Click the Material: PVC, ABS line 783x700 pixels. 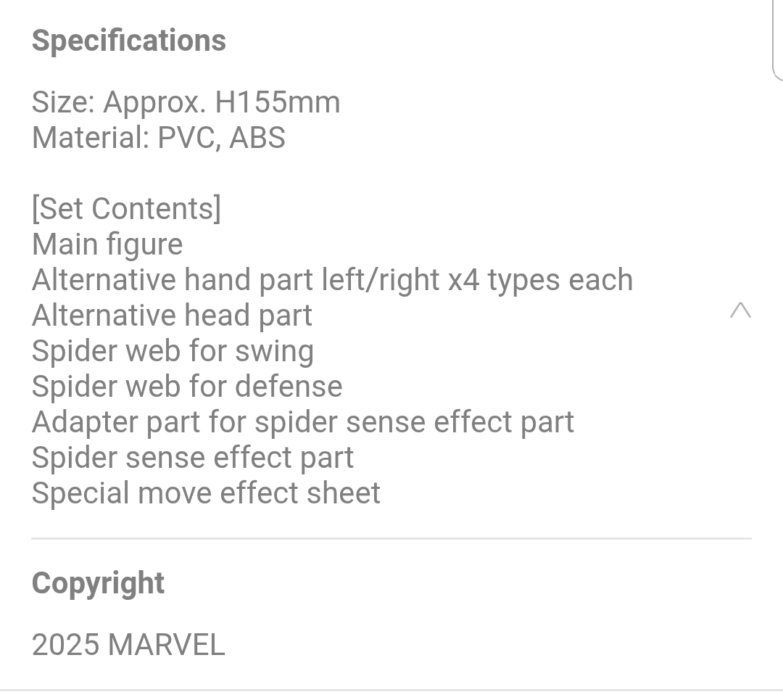pos(159,138)
